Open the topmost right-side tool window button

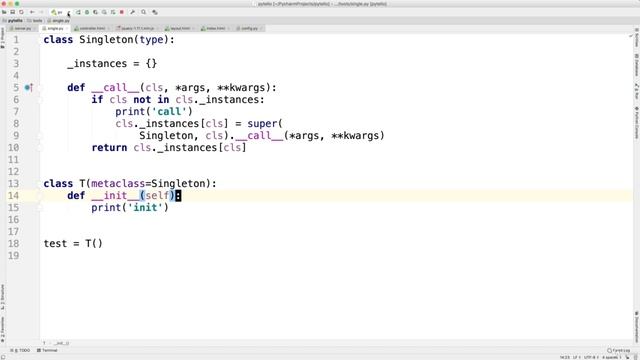click(637, 38)
